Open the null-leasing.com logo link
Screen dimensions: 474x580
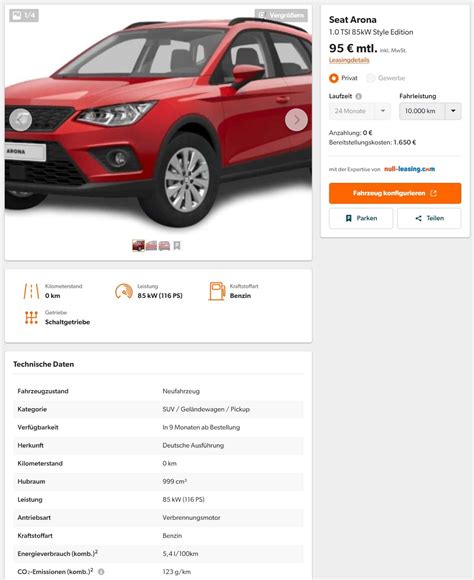coord(409,169)
